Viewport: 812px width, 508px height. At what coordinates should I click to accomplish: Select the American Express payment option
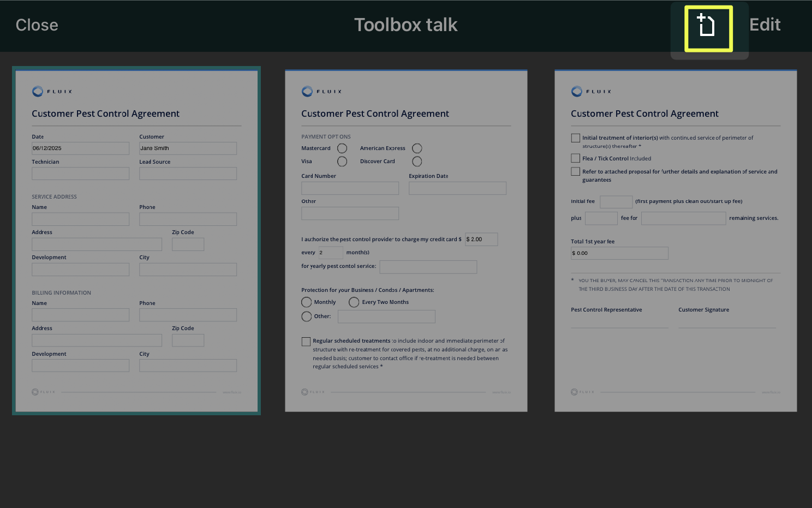(x=417, y=148)
